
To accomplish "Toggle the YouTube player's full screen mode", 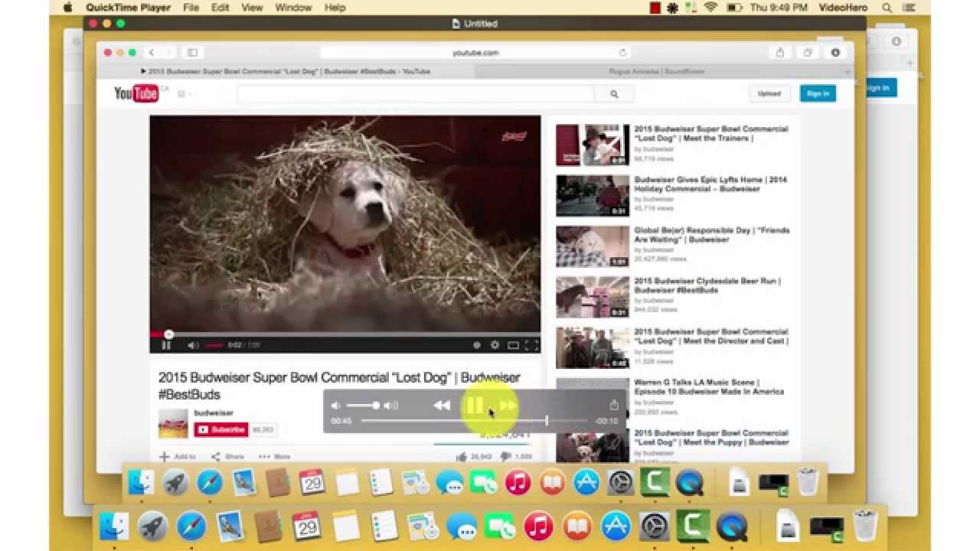I will (x=531, y=345).
